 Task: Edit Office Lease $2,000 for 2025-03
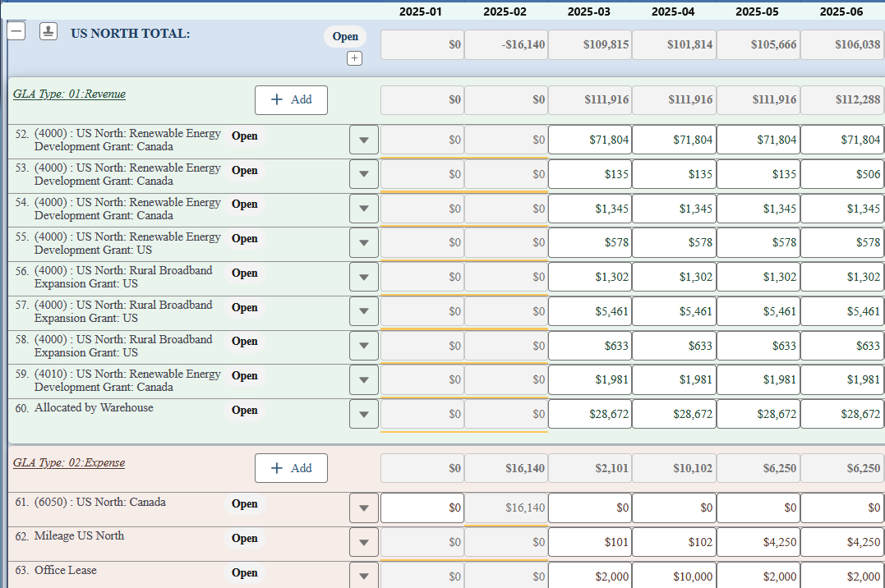590,576
